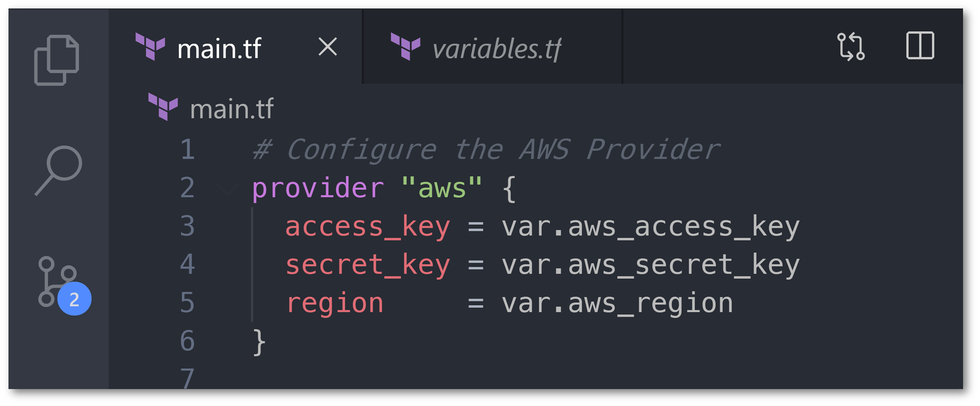Select line number 3 in the gutter
The height and width of the screenshot is (406, 980).
(x=187, y=226)
